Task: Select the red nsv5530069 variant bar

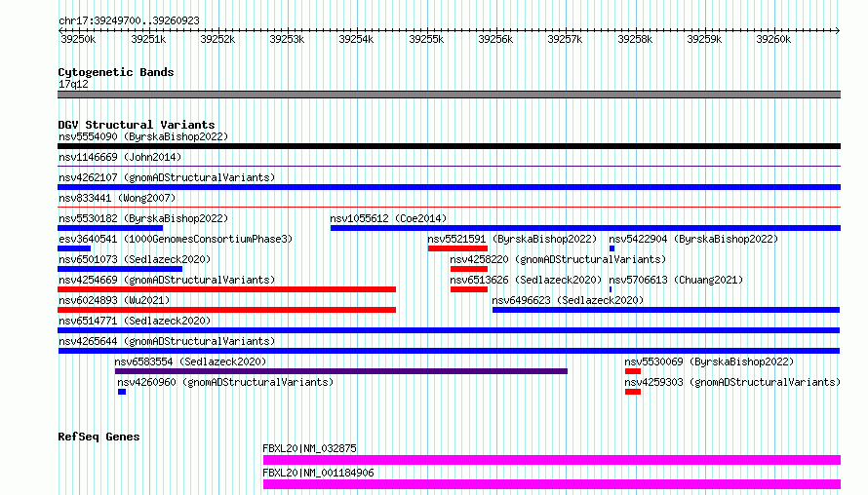Action: (x=633, y=371)
